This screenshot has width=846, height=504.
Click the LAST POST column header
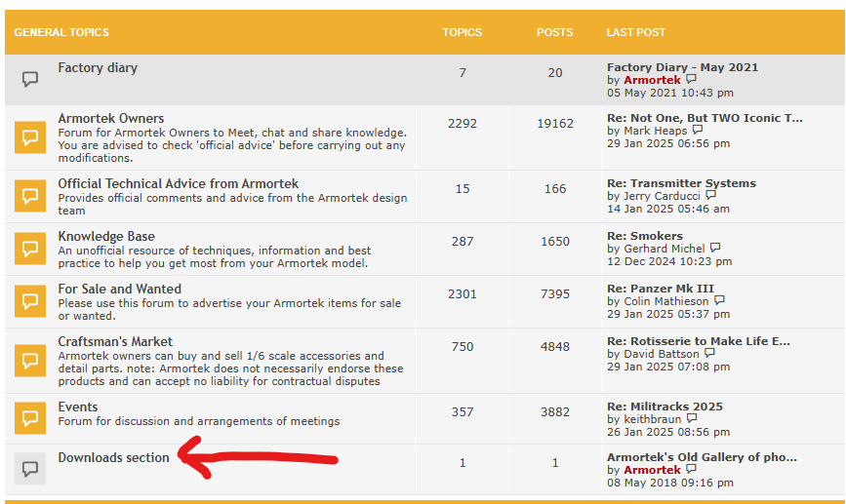coord(635,32)
